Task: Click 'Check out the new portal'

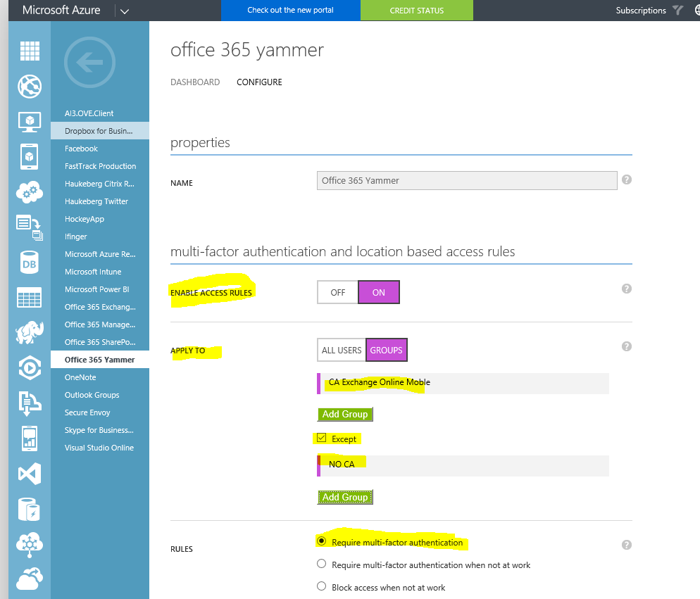Action: click(290, 11)
